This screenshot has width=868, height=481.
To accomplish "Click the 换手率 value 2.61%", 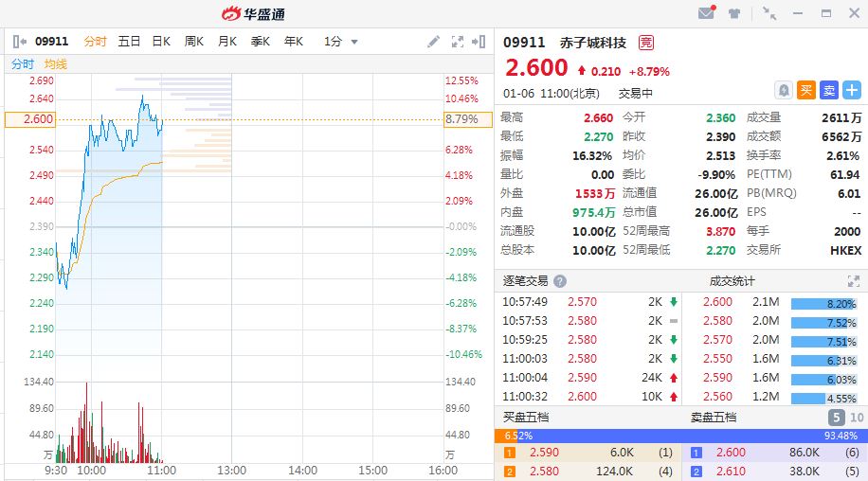I will click(x=843, y=156).
